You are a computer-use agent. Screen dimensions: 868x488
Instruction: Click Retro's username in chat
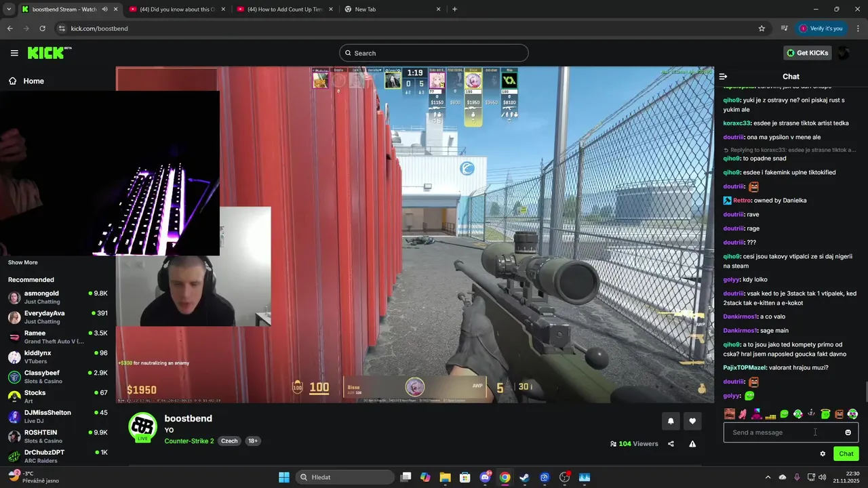point(742,201)
